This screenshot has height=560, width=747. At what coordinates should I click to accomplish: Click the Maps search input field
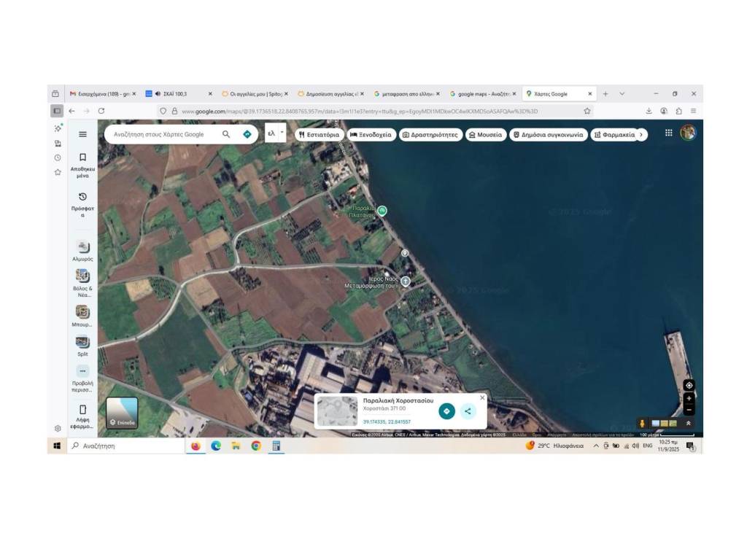pos(164,134)
